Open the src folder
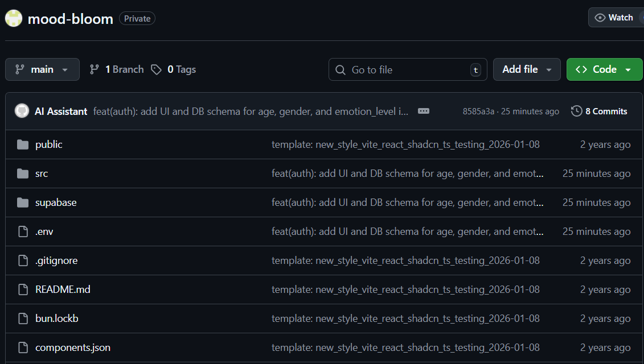The height and width of the screenshot is (364, 644). click(42, 173)
